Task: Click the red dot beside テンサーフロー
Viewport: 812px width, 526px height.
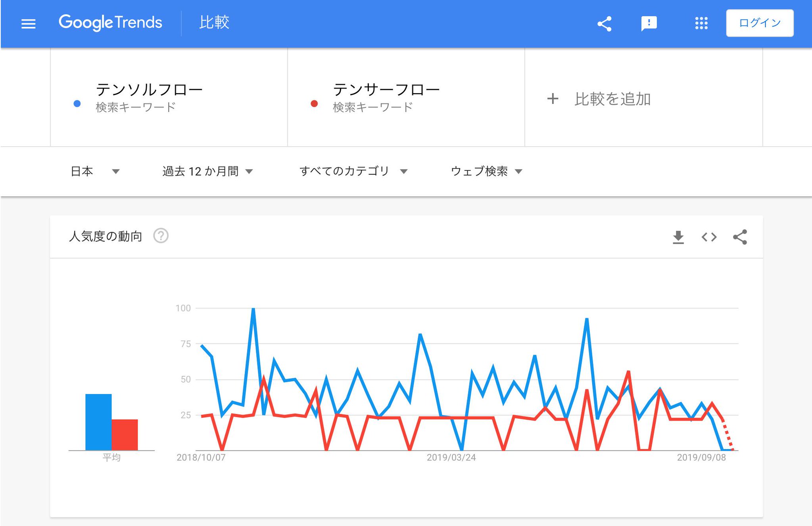Action: 314,103
